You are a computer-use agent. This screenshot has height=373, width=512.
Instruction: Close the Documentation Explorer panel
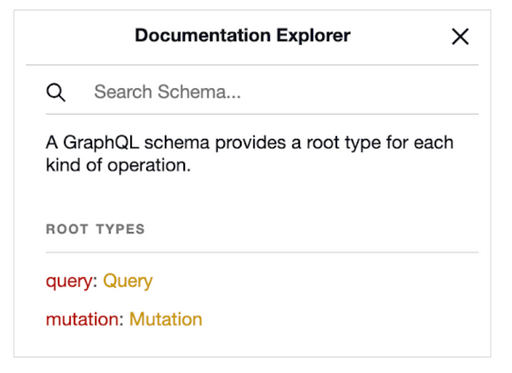pyautogui.click(x=460, y=36)
